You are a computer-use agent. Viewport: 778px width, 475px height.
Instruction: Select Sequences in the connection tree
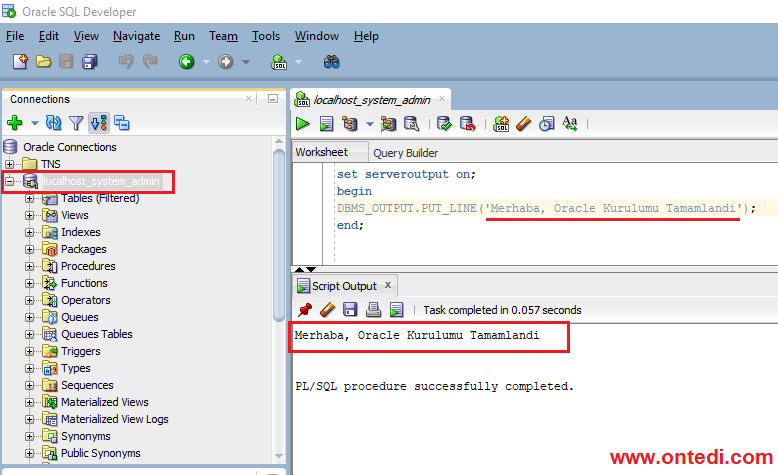click(87, 385)
